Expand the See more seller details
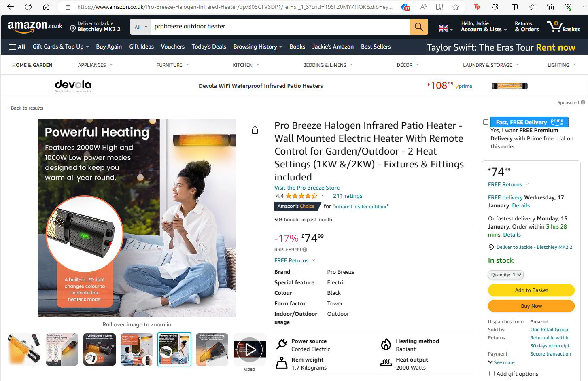The image size is (588, 381). click(501, 362)
